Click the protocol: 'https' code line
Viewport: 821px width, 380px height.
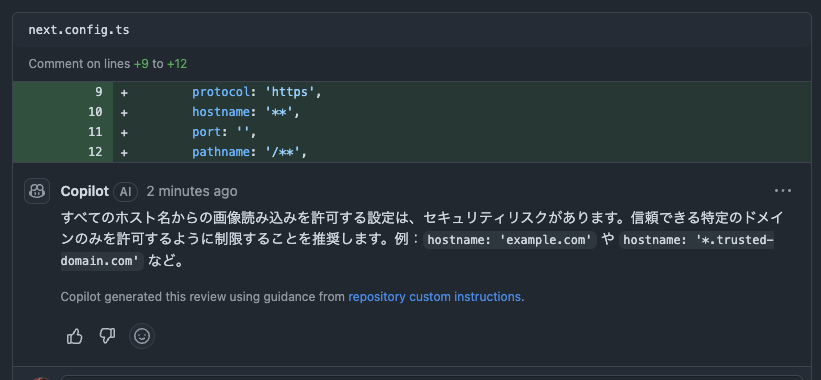[x=256, y=92]
